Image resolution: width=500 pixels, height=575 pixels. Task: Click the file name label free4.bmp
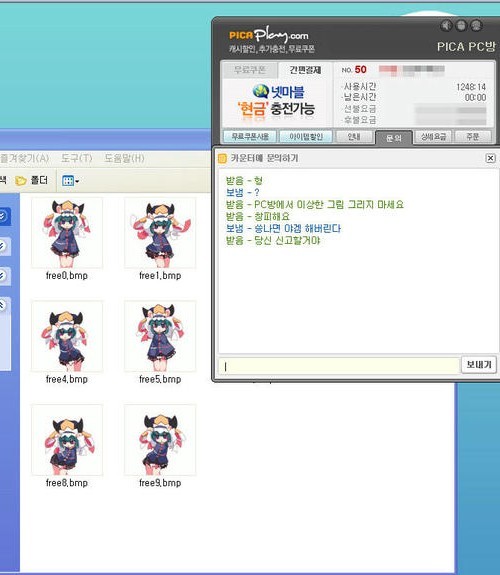(x=67, y=379)
